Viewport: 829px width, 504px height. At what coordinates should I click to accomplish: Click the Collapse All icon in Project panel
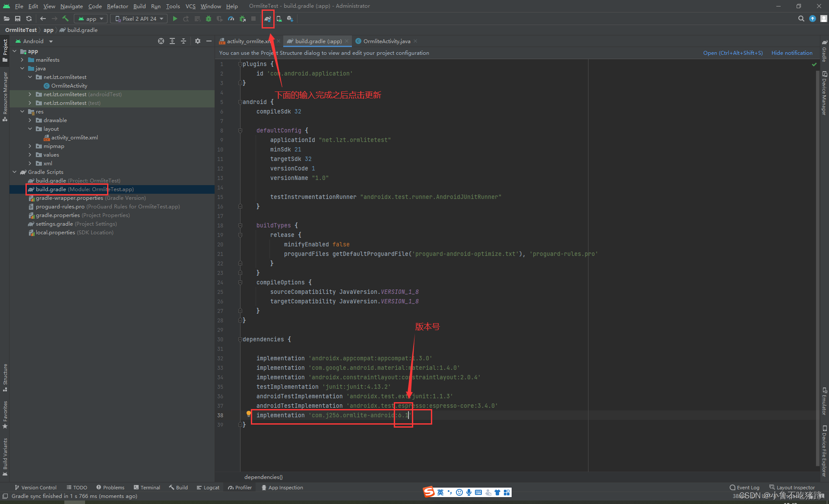point(184,41)
